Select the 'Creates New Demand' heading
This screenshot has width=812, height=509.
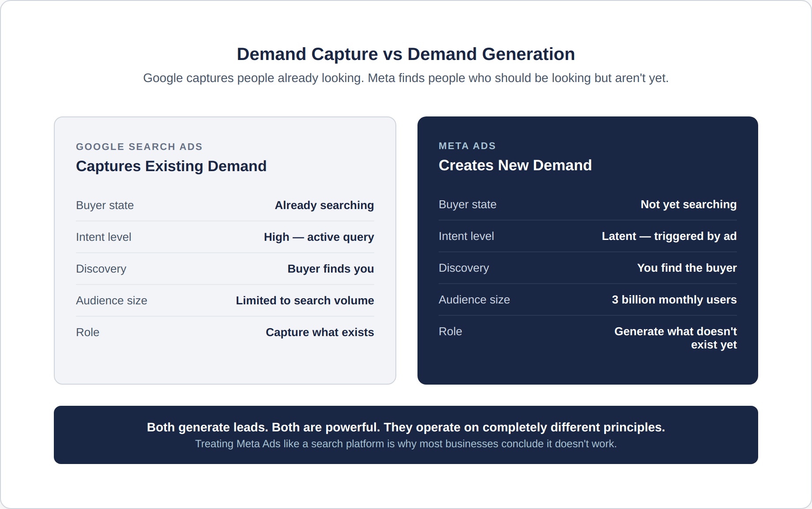tap(515, 165)
